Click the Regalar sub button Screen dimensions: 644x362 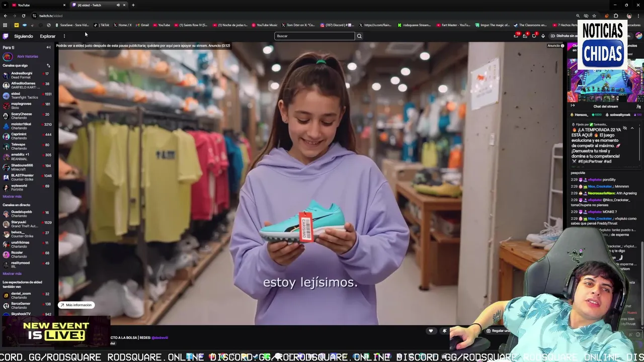[x=498, y=331]
